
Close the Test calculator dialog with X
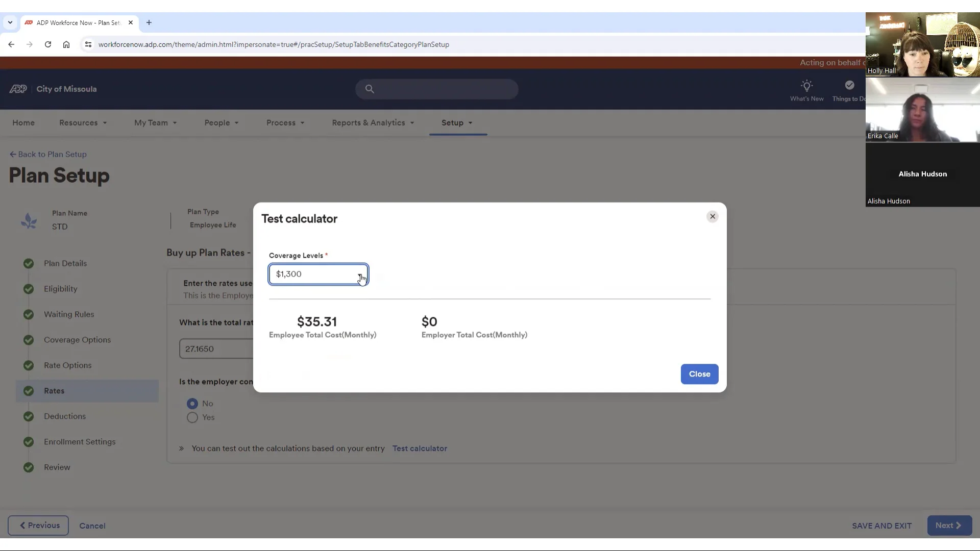tap(713, 217)
